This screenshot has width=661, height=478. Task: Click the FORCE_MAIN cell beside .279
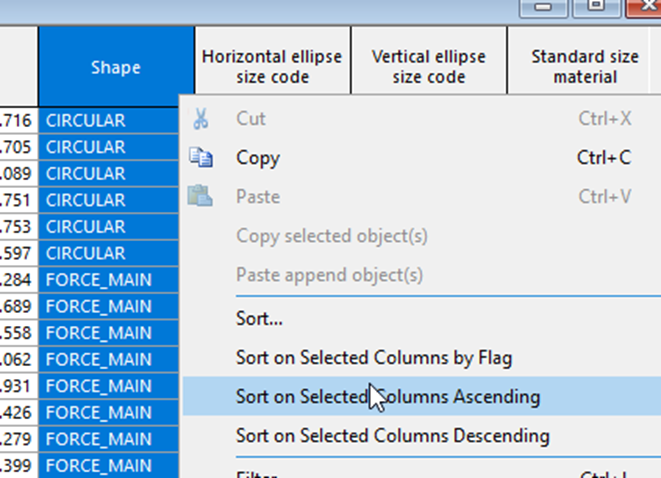(x=108, y=439)
